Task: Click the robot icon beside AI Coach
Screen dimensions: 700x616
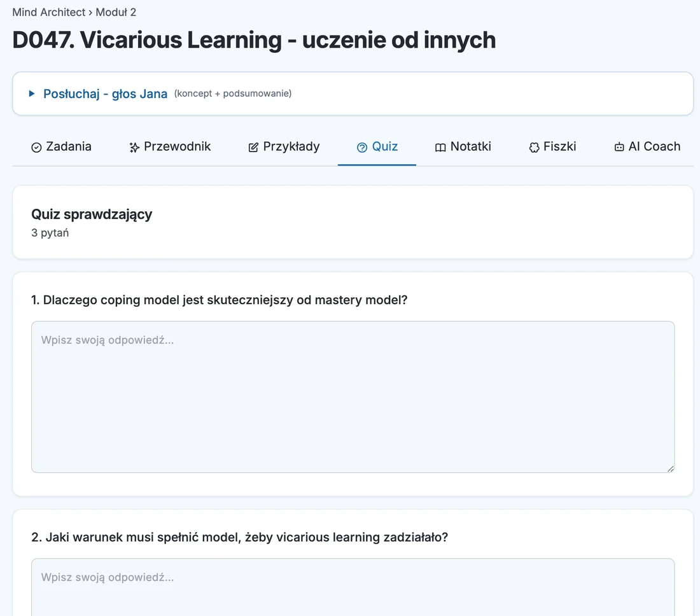Action: [x=619, y=147]
